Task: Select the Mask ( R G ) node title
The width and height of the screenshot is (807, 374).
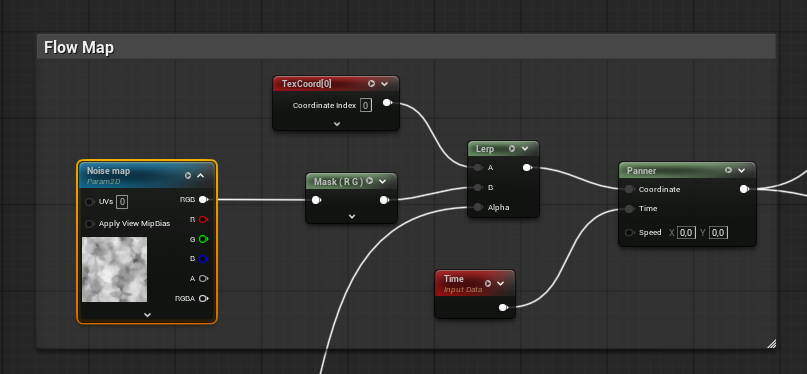Action: (x=339, y=181)
